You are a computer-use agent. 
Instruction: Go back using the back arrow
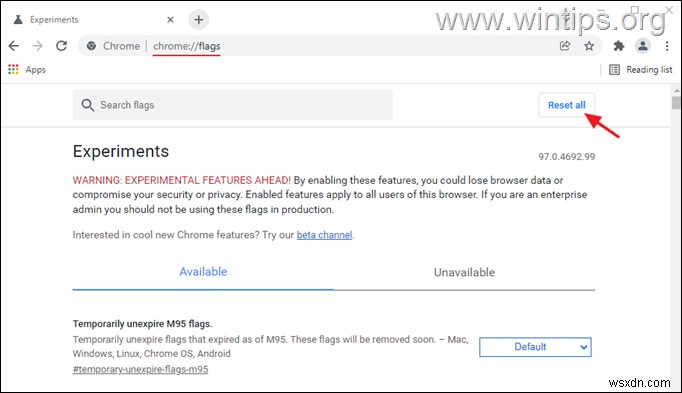14,46
